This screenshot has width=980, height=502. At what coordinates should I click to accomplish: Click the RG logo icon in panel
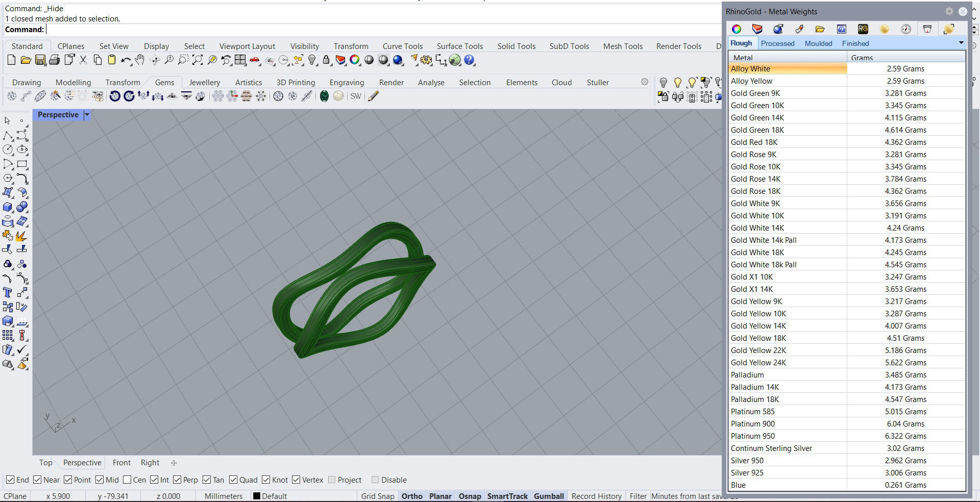[x=863, y=29]
